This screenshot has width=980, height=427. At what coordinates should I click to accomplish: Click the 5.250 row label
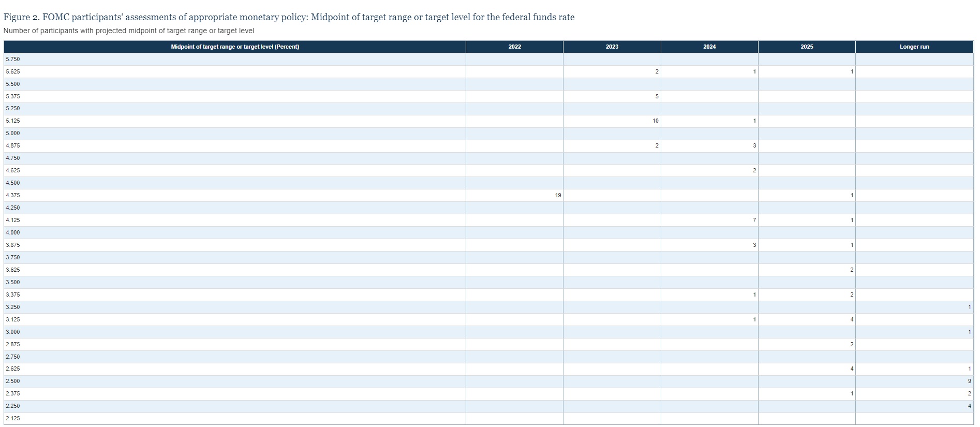[13, 108]
